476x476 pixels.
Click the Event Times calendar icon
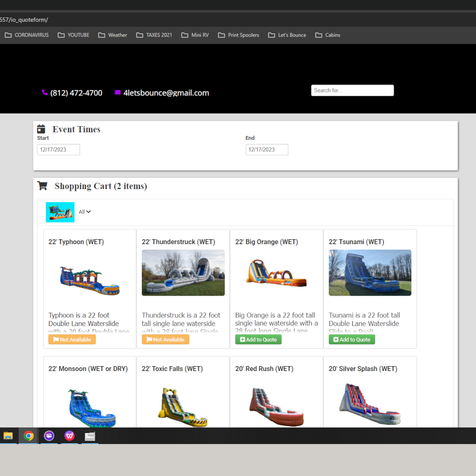(41, 129)
